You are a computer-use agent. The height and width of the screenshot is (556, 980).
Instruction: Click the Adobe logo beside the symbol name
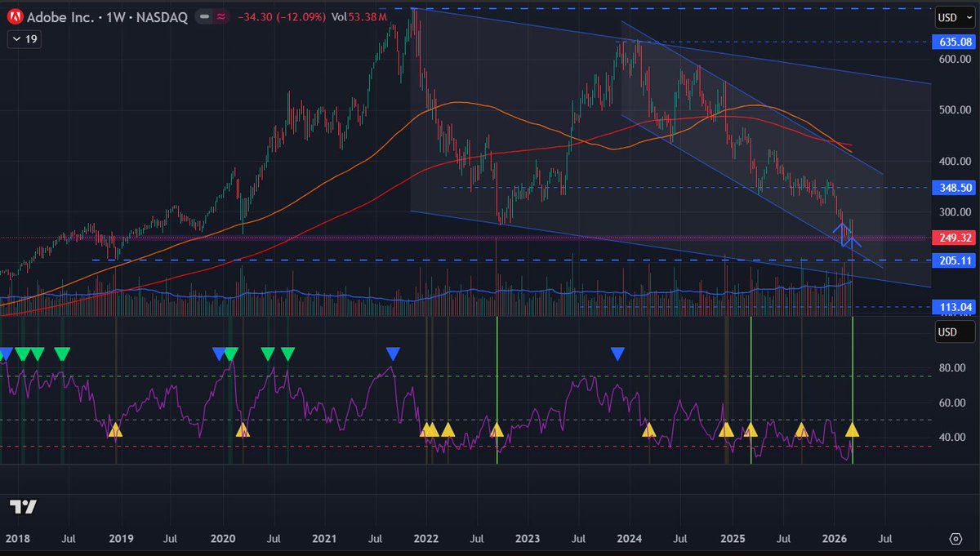coord(15,17)
